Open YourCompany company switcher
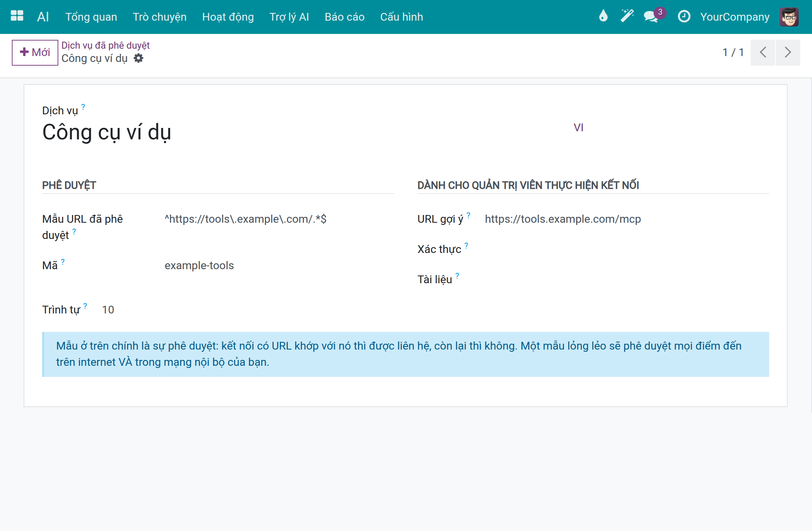The height and width of the screenshot is (531, 812). click(735, 17)
